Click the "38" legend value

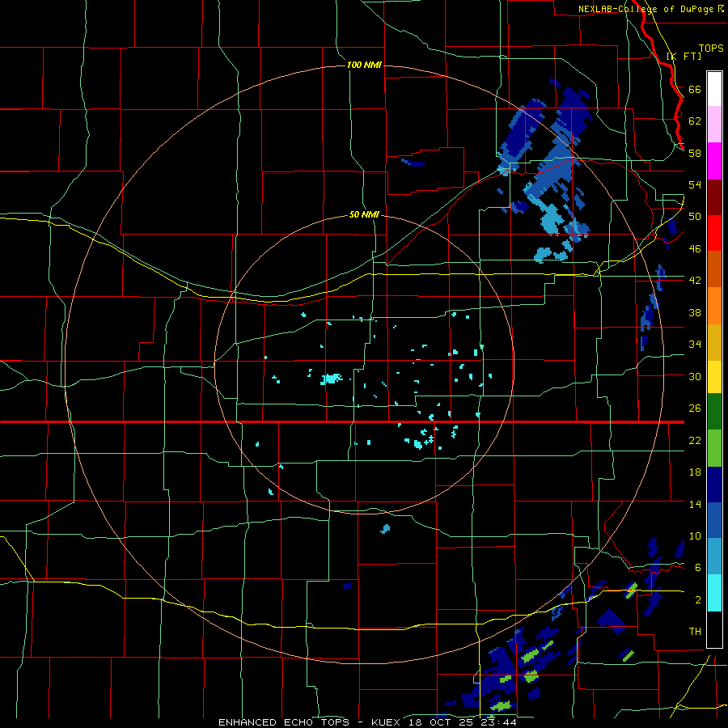coord(695,312)
